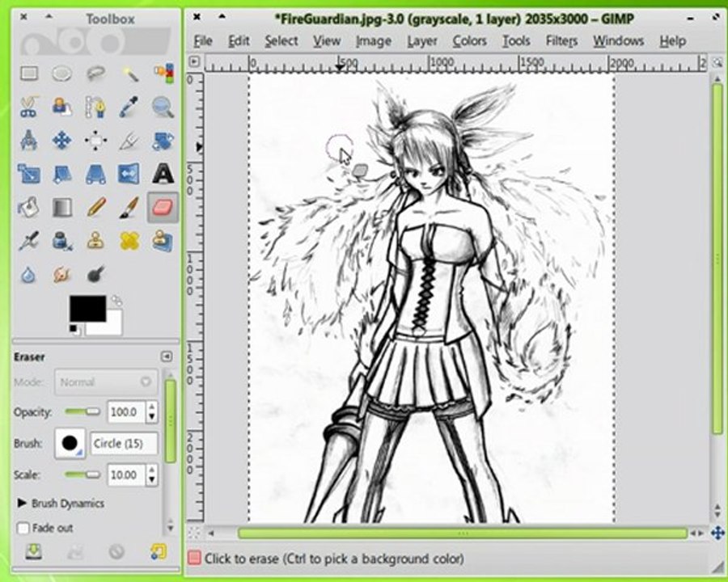Select the Move tool
The width and height of the screenshot is (728, 582).
pyautogui.click(x=61, y=140)
